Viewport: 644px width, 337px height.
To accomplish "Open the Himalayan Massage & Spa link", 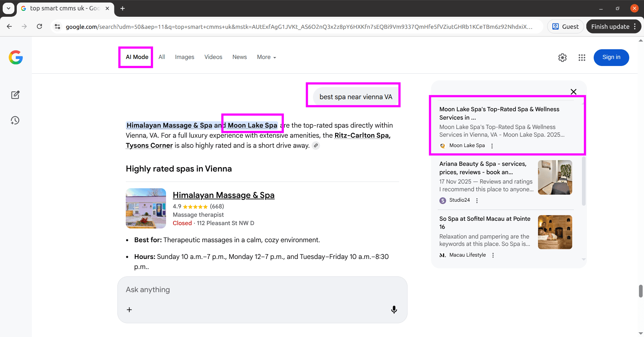I will coord(223,195).
